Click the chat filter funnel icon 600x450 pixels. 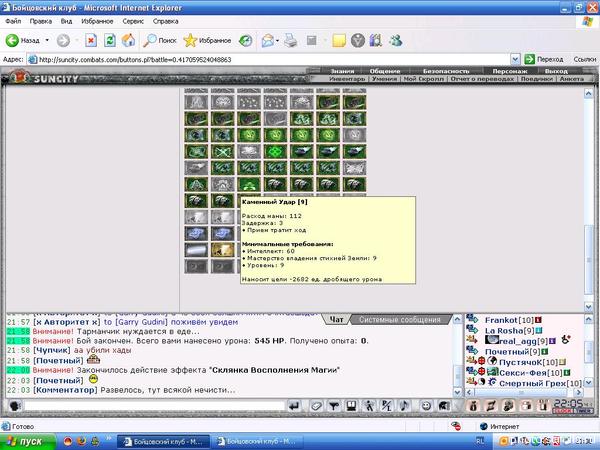tap(334, 406)
